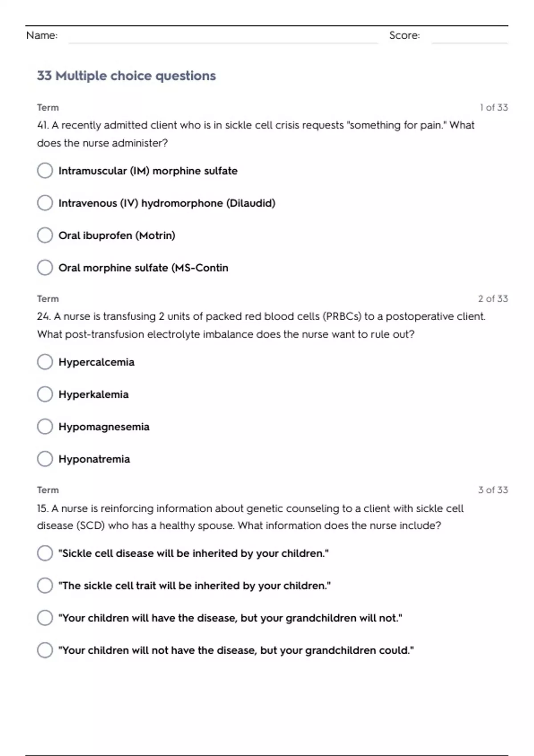Click the Score input line
Viewport: 534px width, 756px height.
pos(469,36)
